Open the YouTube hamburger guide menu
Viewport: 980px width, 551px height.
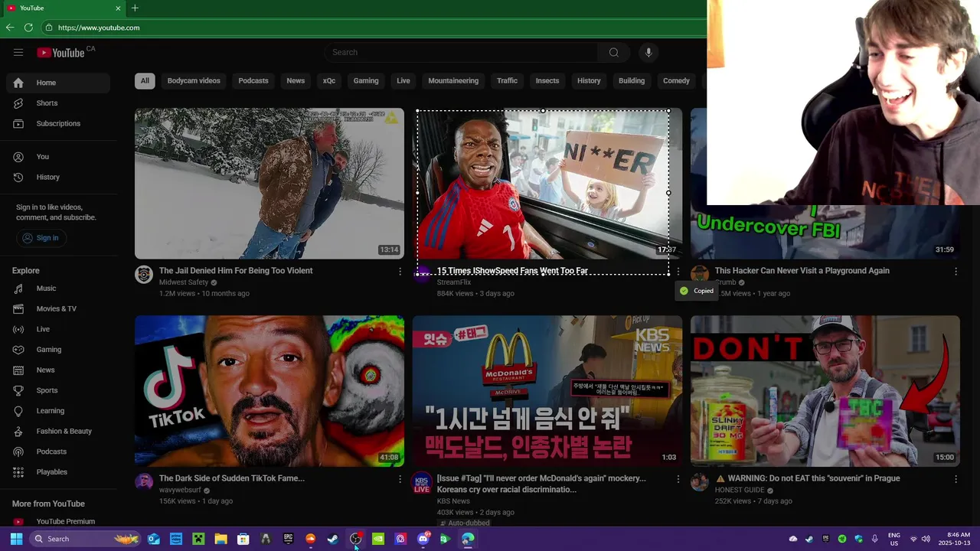coord(18,52)
